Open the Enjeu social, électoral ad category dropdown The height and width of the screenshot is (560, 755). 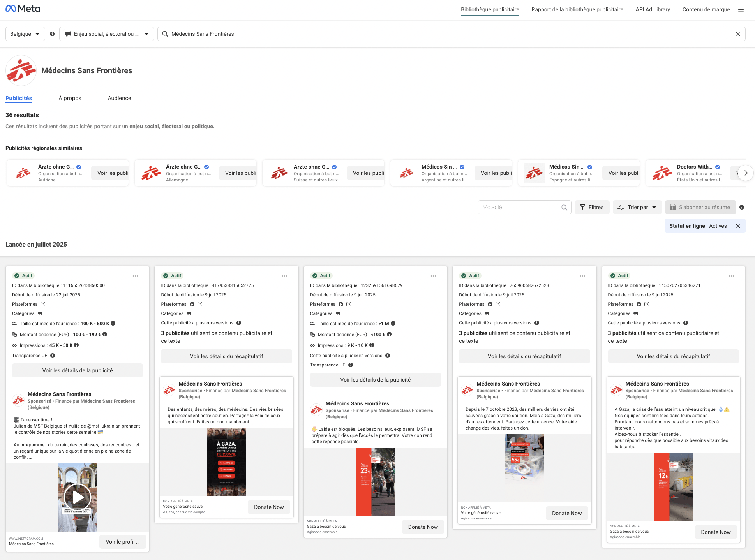point(107,34)
